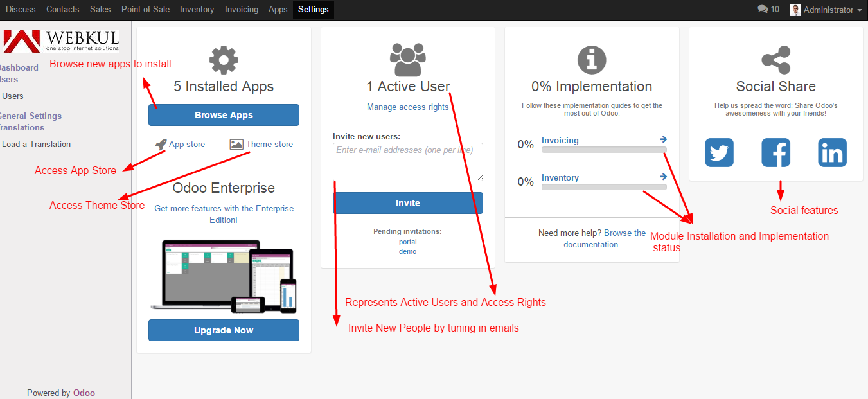Viewport: 868px width, 399px height.
Task: Open Users submenu item in sidebar
Action: (13, 96)
